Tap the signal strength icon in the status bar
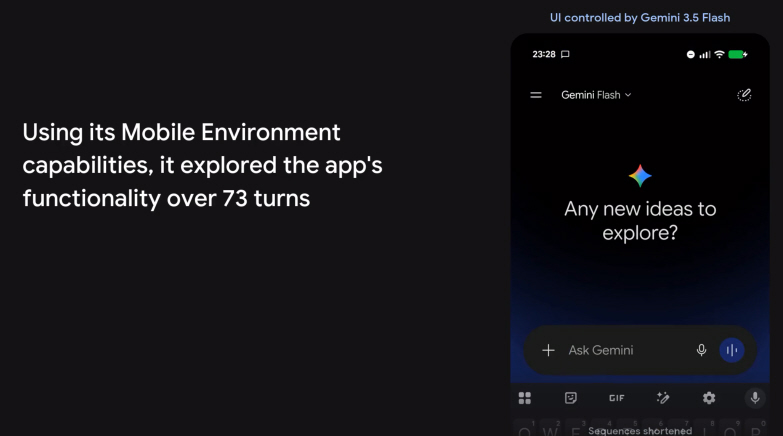This screenshot has width=783, height=436. (x=705, y=54)
